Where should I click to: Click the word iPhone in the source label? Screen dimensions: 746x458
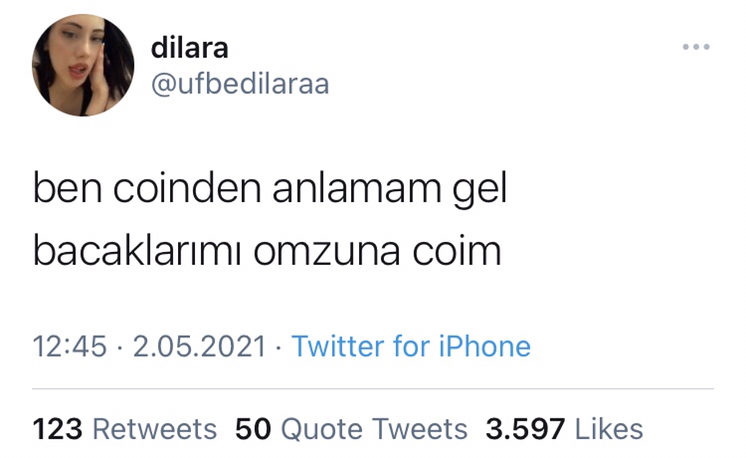click(x=484, y=346)
